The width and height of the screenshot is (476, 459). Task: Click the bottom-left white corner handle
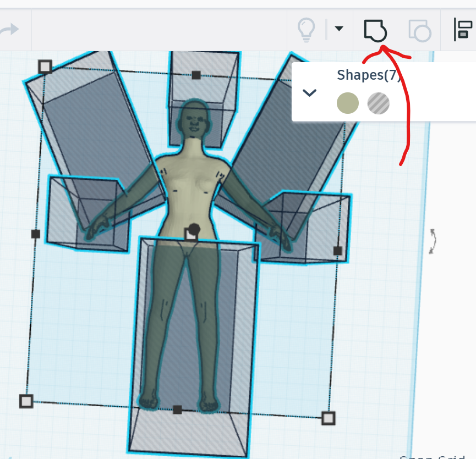[x=26, y=401]
